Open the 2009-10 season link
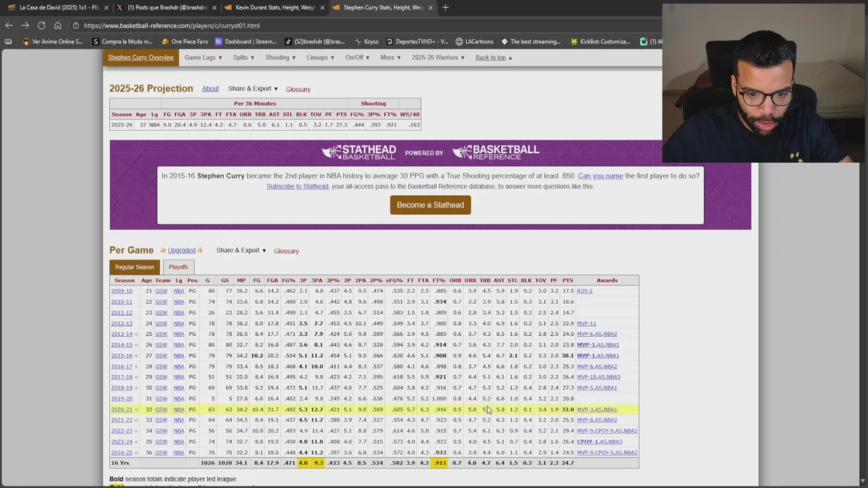Image resolution: width=868 pixels, height=488 pixels. tap(122, 291)
